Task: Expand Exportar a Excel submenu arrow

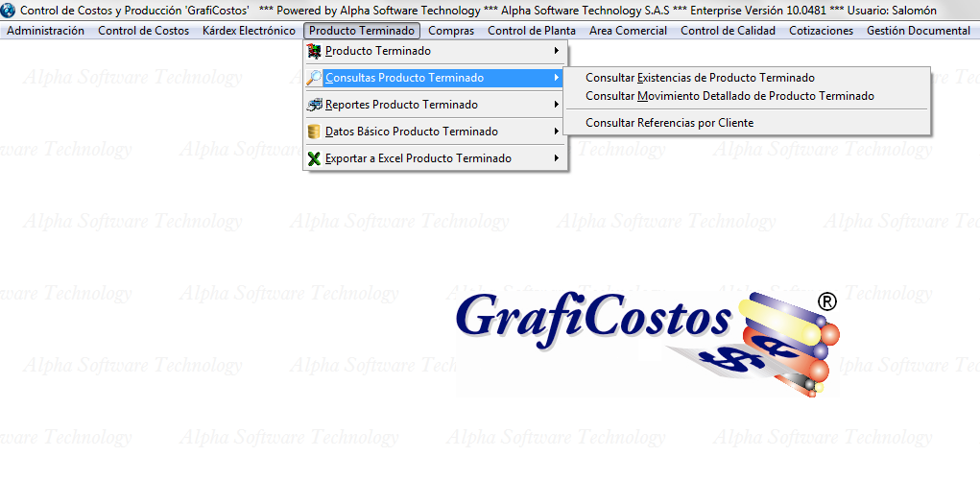Action: tap(557, 158)
